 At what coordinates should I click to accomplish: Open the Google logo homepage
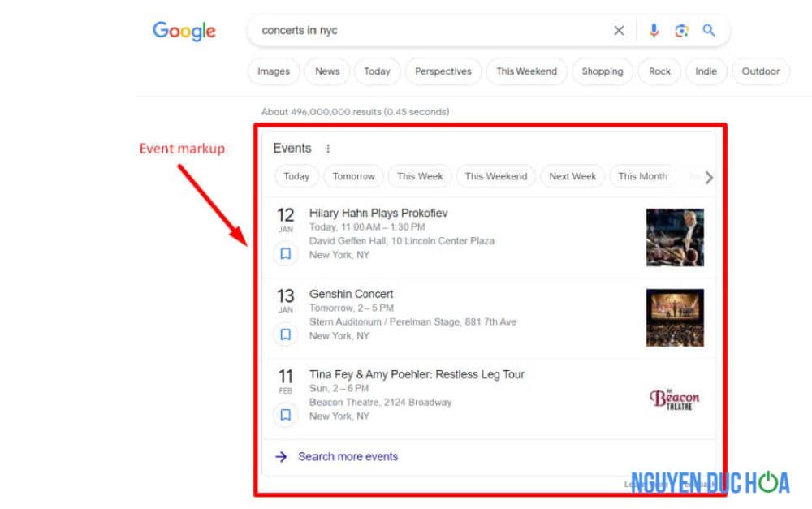[x=184, y=31]
